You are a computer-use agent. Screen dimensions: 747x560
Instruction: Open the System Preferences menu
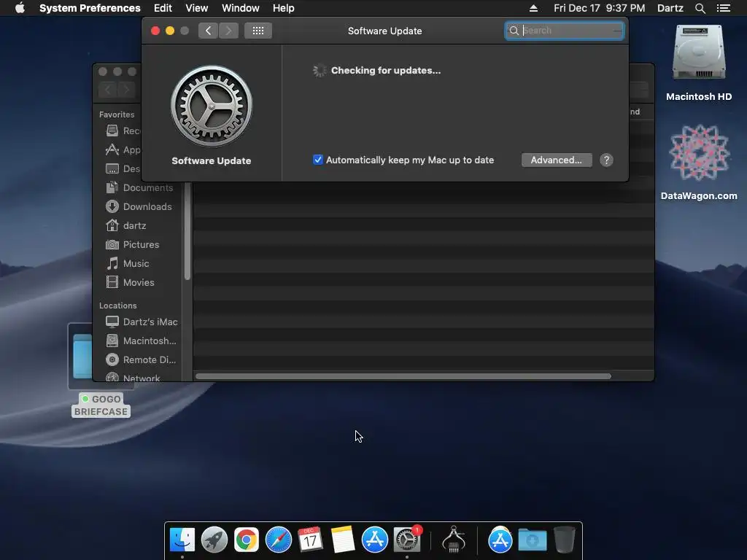pyautogui.click(x=90, y=8)
